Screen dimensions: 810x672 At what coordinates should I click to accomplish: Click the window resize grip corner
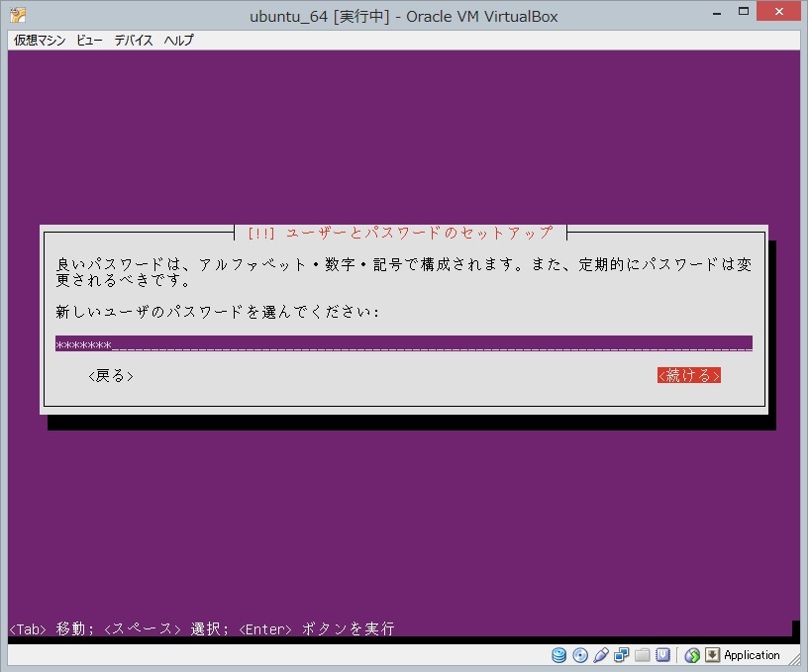(794, 658)
